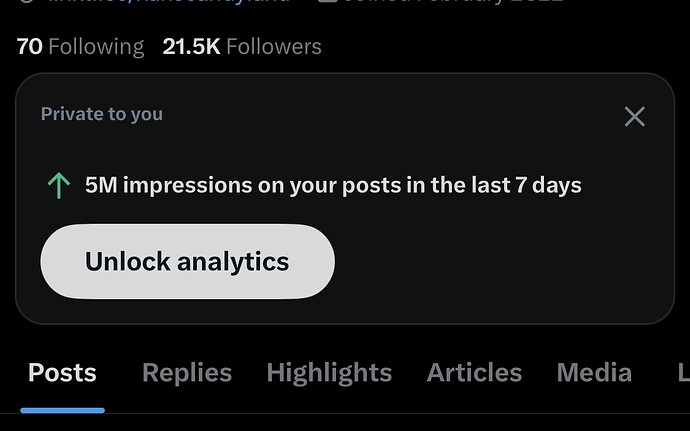
Task: Select the cut-off tab after Media
Action: pyautogui.click(x=683, y=373)
